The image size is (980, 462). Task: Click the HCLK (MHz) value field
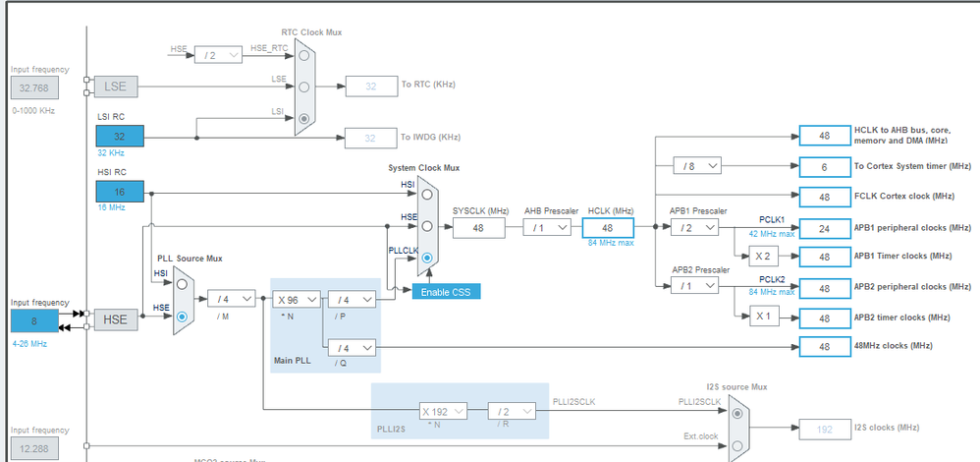pyautogui.click(x=608, y=228)
